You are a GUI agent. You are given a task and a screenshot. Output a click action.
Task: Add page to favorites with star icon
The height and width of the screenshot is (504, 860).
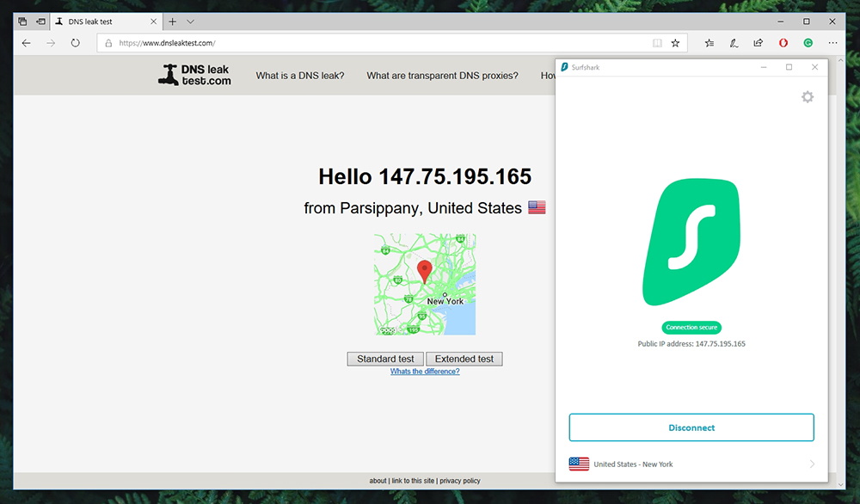tap(675, 43)
